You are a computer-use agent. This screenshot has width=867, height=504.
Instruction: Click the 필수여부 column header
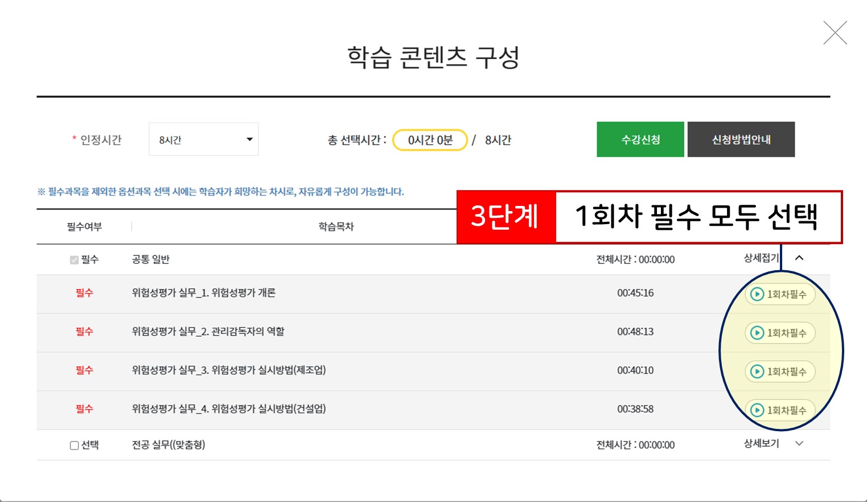pos(84,226)
